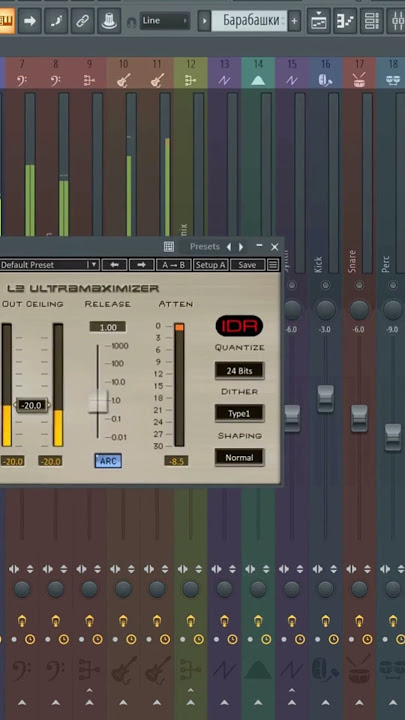Open the playlist view icon
405x720 pixels.
pyautogui.click(x=318, y=21)
